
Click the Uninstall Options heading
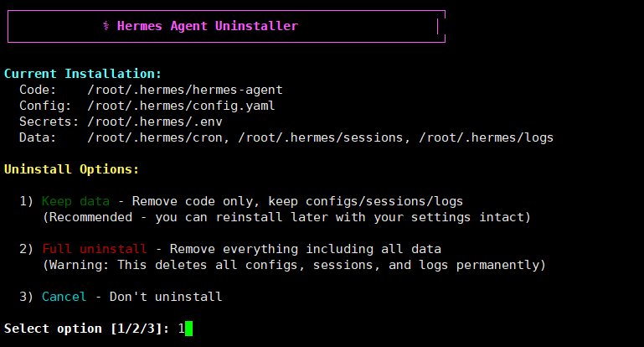pyautogui.click(x=71, y=169)
